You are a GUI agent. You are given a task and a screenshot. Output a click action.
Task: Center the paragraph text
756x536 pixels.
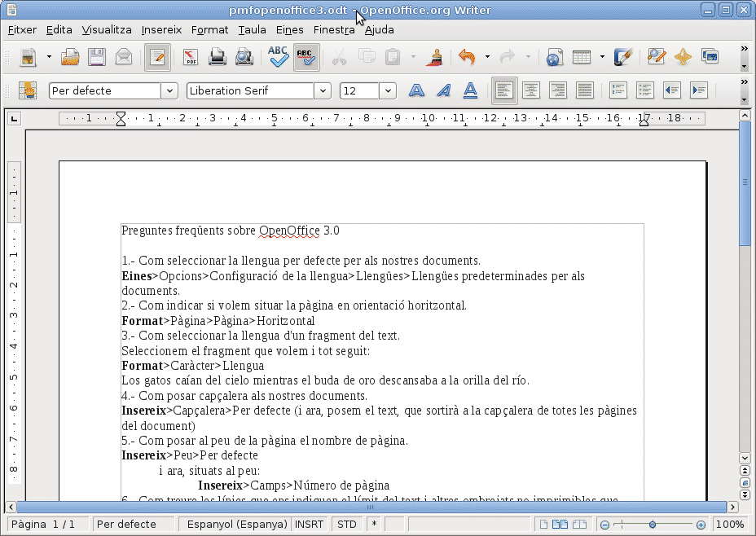(x=531, y=90)
